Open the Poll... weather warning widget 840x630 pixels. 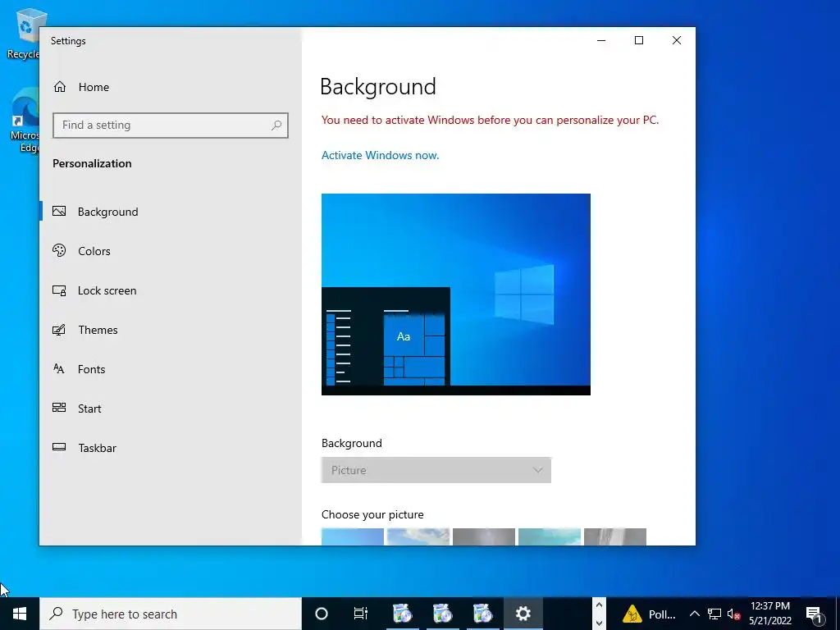[649, 614]
